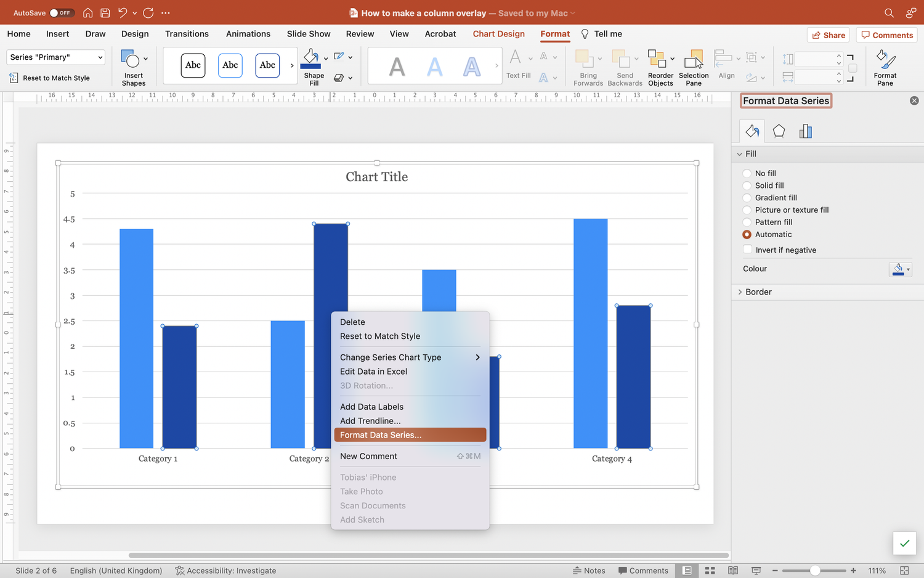Open the Chart Design ribbon tab
The image size is (924, 578).
pos(499,34)
